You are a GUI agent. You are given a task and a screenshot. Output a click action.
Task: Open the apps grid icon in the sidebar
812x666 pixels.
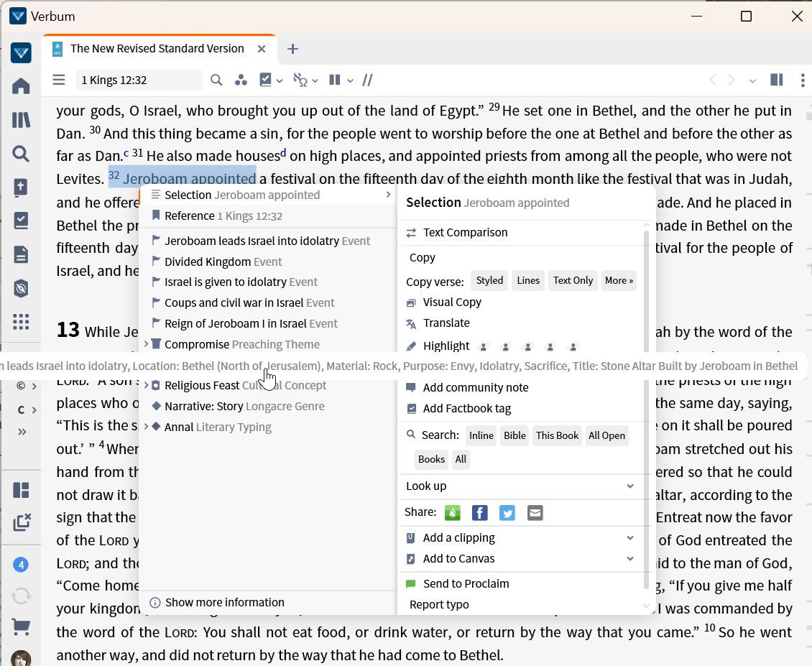click(21, 322)
